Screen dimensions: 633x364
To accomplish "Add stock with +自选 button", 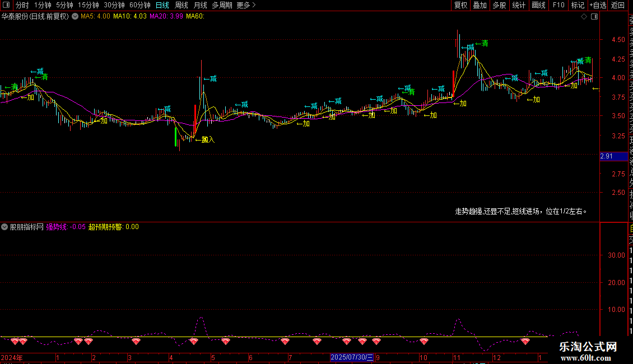I will pyautogui.click(x=598, y=5).
